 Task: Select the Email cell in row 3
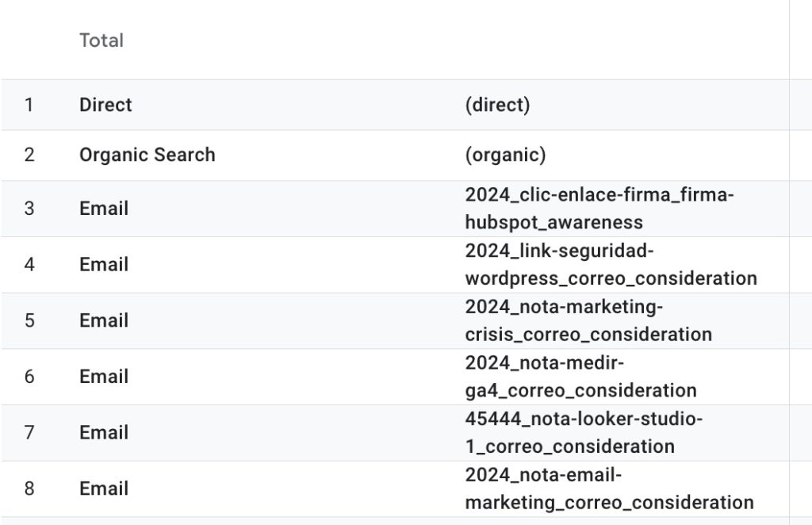point(104,209)
